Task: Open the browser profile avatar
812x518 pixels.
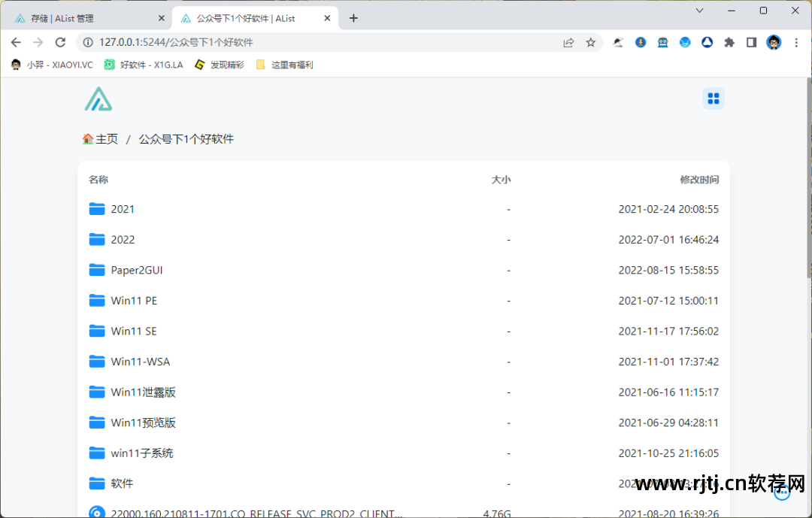Action: pos(774,43)
